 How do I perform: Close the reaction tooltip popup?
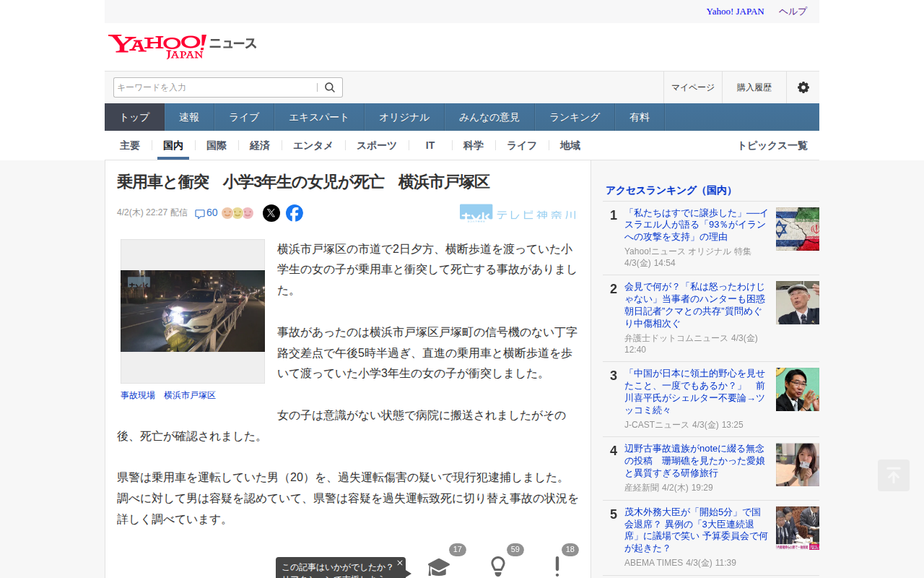point(400,563)
